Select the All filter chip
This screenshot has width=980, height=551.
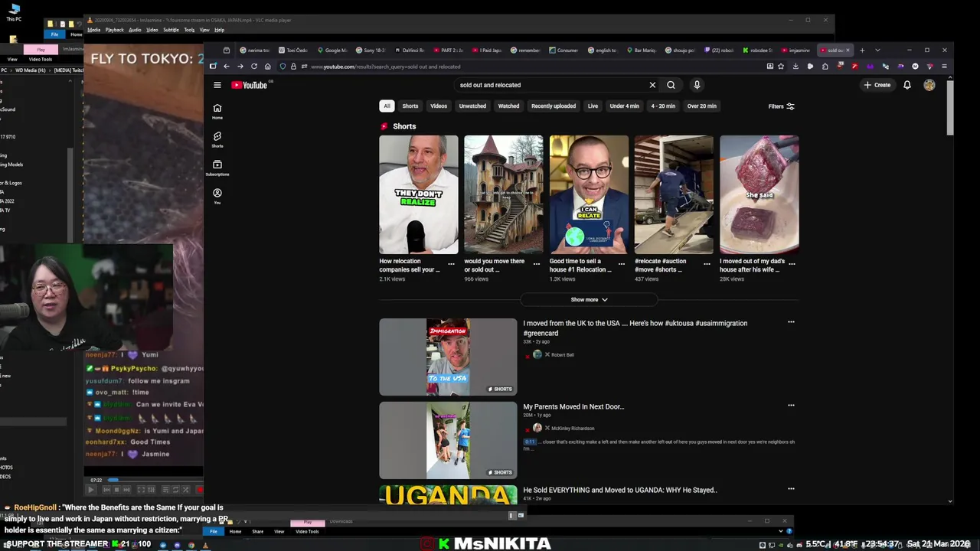pos(387,106)
